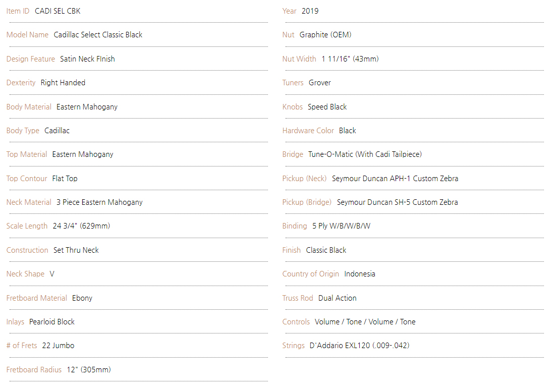Screen dimensions: 558x392
Task: Select the 3 Piece Eastern Mahogany neck text
Action: pyautogui.click(x=99, y=202)
